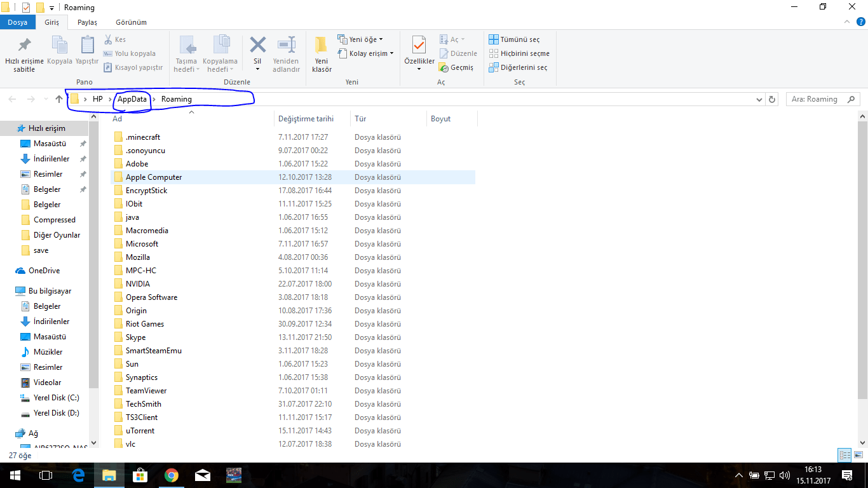868x488 pixels.
Task: Click Tümünü seç select all
Action: click(x=514, y=39)
